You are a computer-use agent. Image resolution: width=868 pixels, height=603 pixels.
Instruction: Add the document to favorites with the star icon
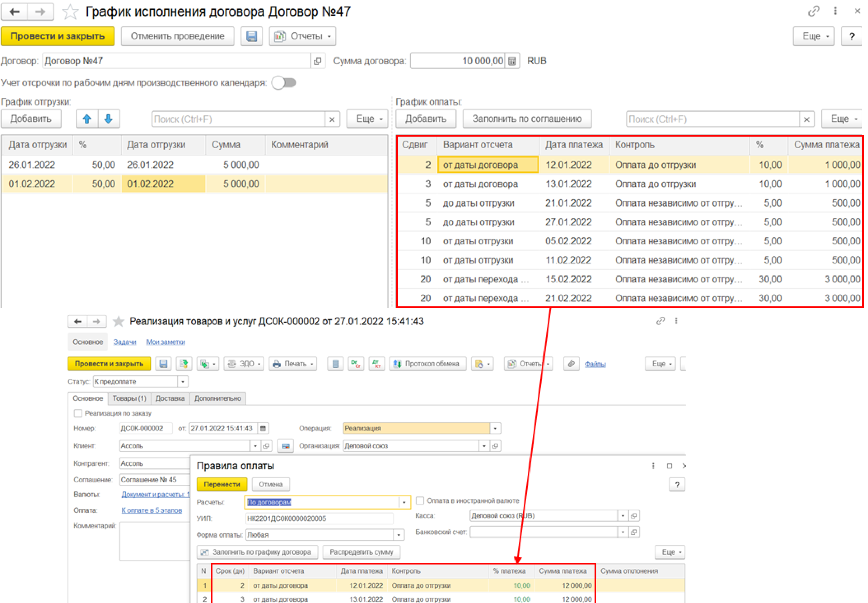70,12
